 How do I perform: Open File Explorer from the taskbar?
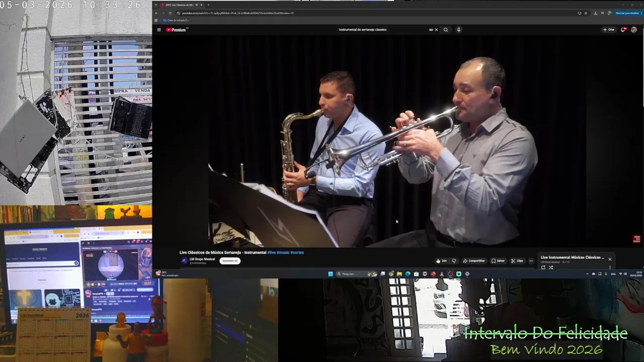399,274
